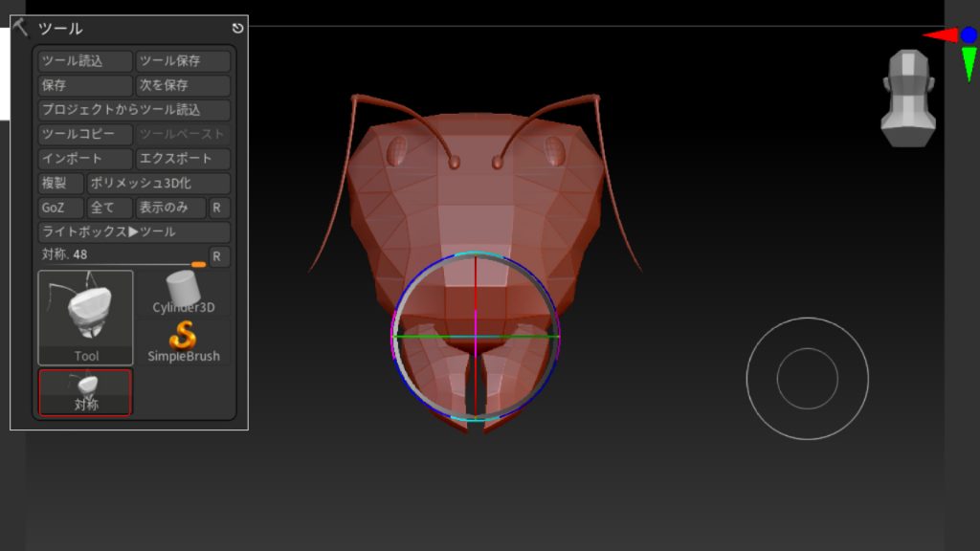Screen dimensions: 980x551
Task: Click the 対称 48 slider handle
Action: coord(198,264)
